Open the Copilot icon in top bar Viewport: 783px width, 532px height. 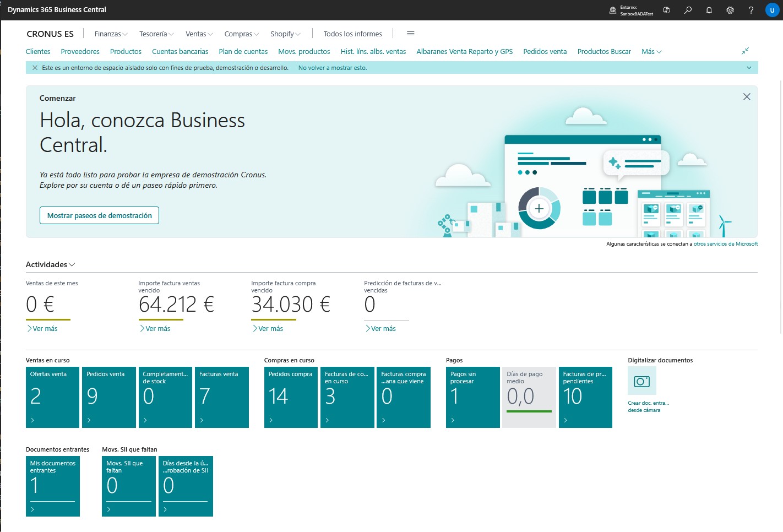coord(667,10)
